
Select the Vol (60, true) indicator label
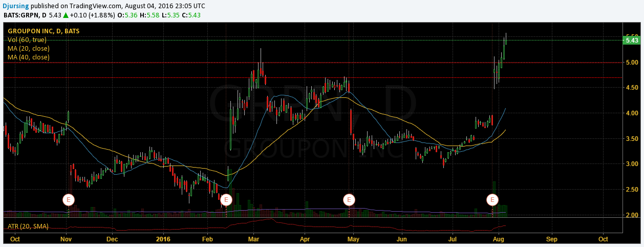coord(27,39)
